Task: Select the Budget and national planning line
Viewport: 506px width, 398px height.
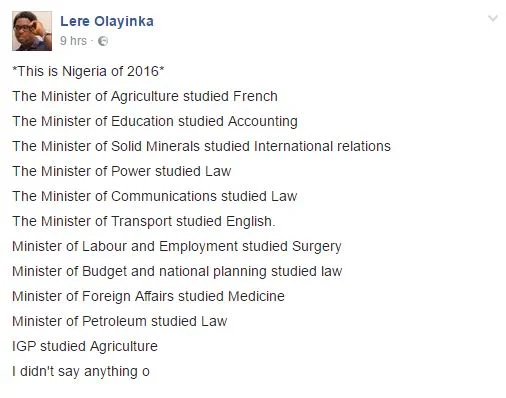Action: (177, 271)
